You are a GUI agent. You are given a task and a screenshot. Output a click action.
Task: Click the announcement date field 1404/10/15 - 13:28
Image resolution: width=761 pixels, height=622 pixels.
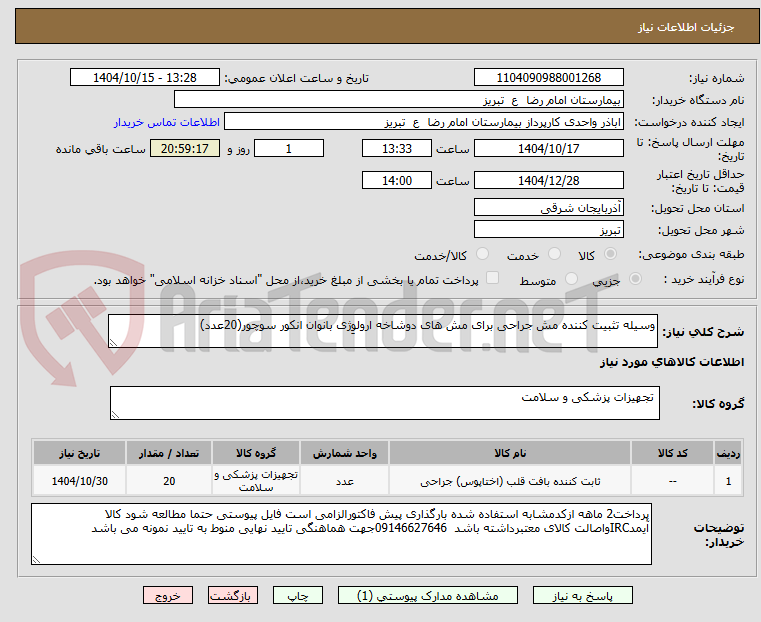pos(145,77)
